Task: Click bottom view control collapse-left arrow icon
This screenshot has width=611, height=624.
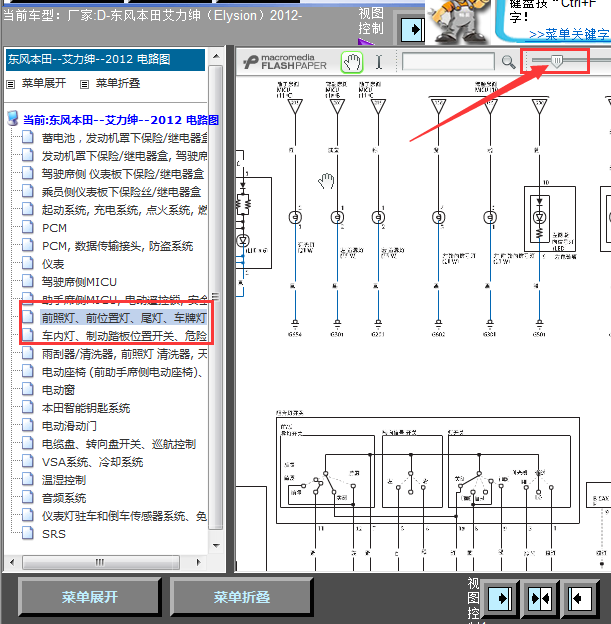Action: click(x=580, y=598)
